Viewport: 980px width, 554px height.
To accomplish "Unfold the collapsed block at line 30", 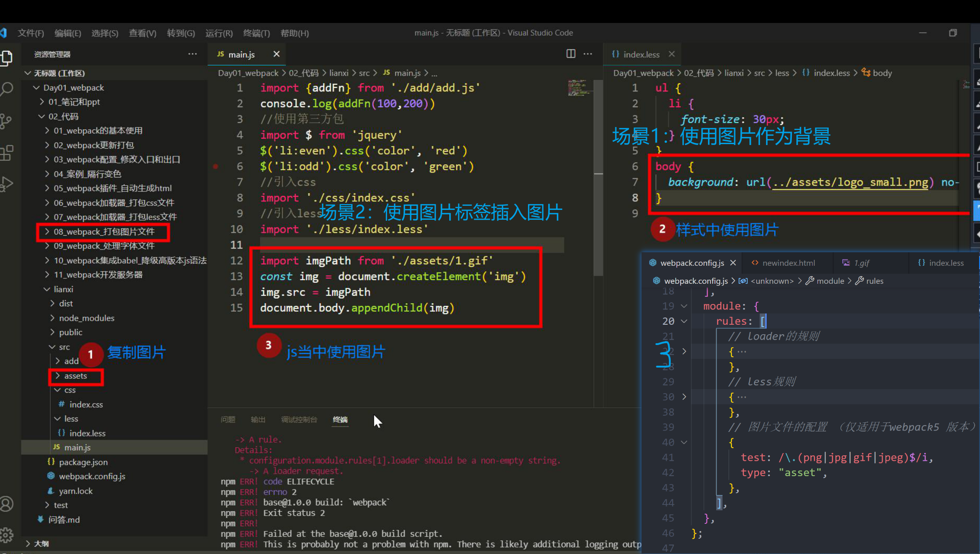I will tap(684, 397).
